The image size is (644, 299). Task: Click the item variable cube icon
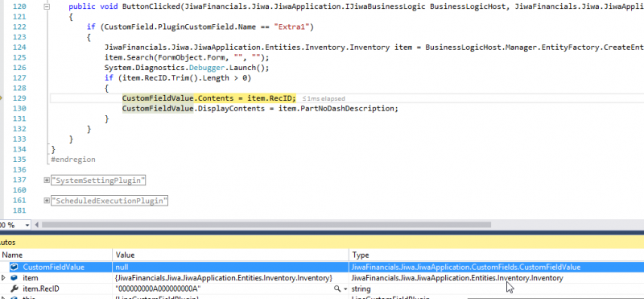tap(14, 278)
